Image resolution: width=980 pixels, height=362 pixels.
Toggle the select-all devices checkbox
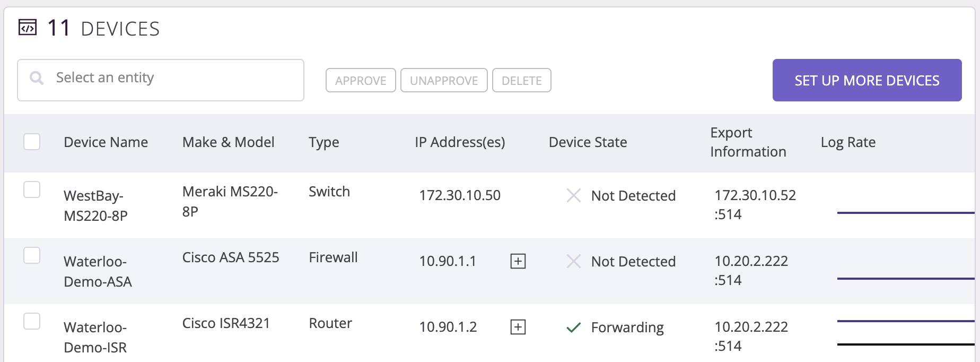pyautogui.click(x=32, y=142)
